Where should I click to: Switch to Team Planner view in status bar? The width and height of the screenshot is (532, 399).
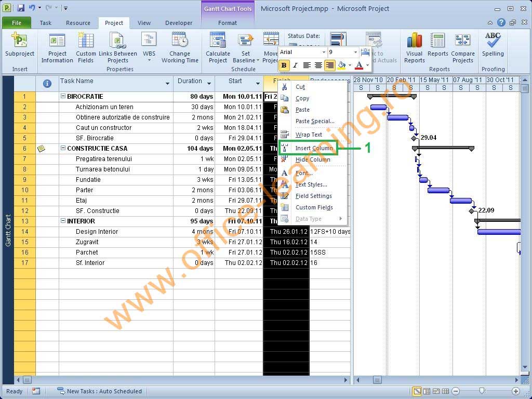click(x=436, y=391)
